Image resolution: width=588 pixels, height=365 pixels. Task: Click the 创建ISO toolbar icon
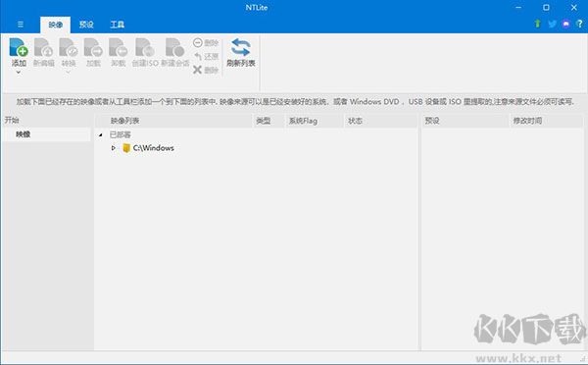tap(145, 47)
